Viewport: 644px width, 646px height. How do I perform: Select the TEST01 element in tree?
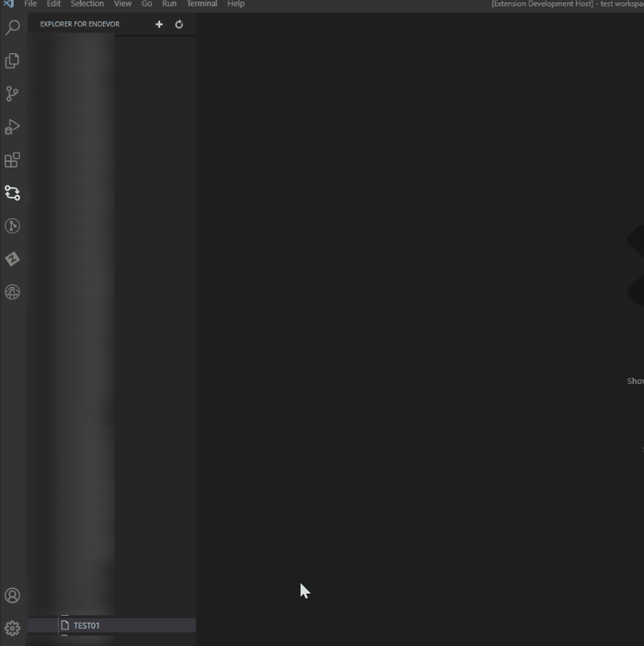coord(86,625)
